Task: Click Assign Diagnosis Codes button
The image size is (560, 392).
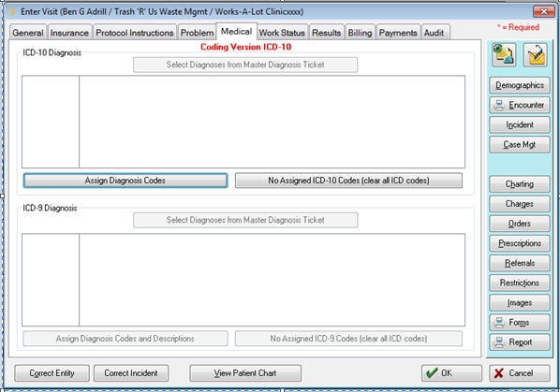Action: (125, 181)
